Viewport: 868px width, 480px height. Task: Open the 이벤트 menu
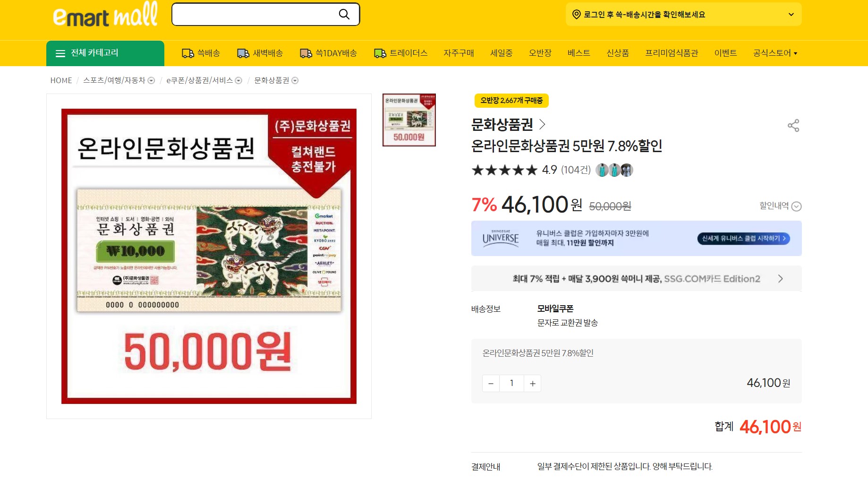click(725, 53)
